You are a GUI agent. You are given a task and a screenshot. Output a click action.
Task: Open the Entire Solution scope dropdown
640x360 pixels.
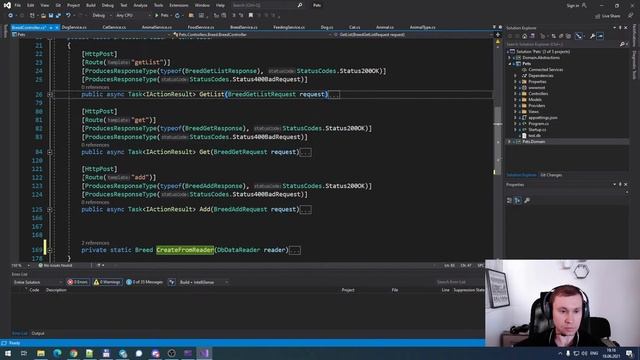pos(38,282)
